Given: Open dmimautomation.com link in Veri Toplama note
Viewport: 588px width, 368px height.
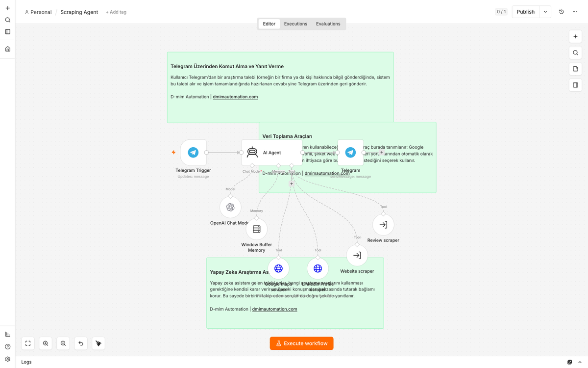Looking at the screenshot, I should [x=327, y=173].
